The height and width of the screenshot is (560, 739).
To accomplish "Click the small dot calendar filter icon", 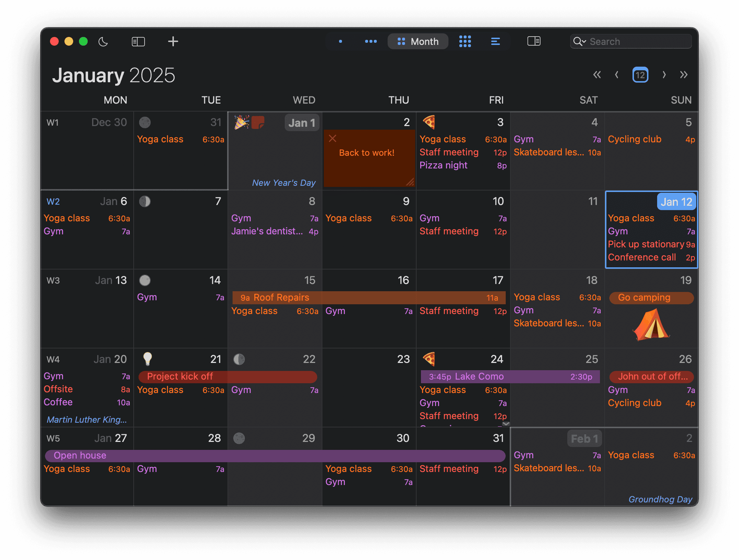I will pos(340,41).
